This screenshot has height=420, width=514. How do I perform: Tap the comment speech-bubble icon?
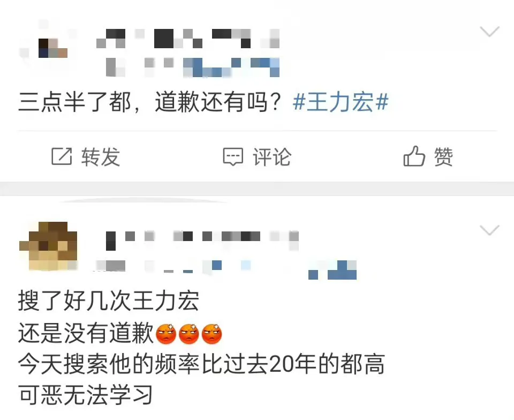(x=233, y=156)
